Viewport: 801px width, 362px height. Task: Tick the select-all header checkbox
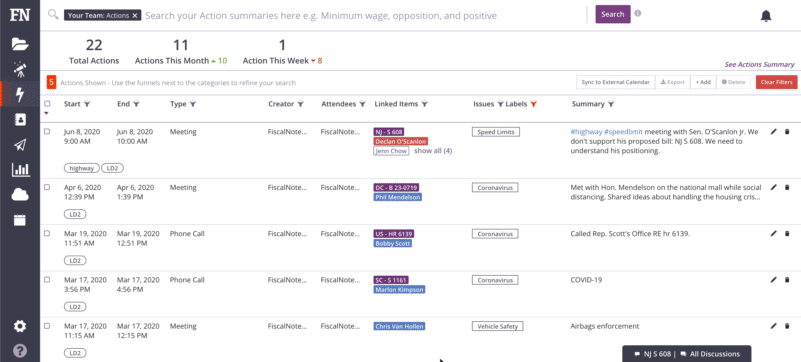coord(47,104)
